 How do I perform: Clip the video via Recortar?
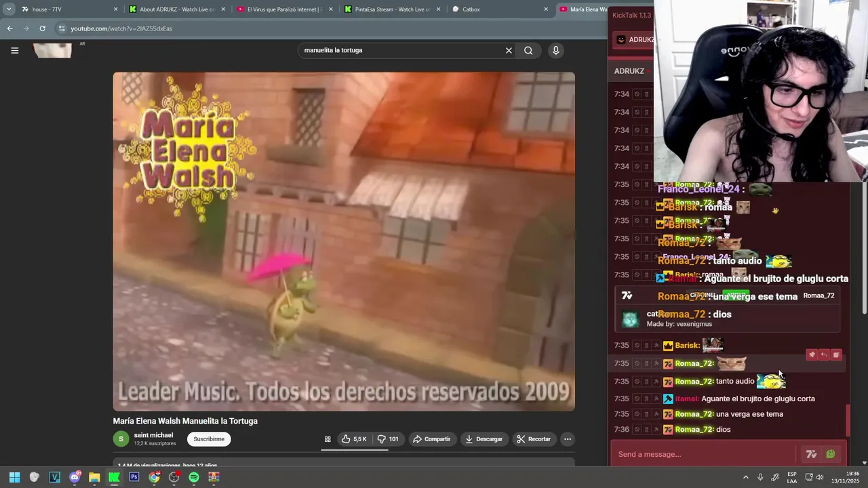tap(534, 439)
